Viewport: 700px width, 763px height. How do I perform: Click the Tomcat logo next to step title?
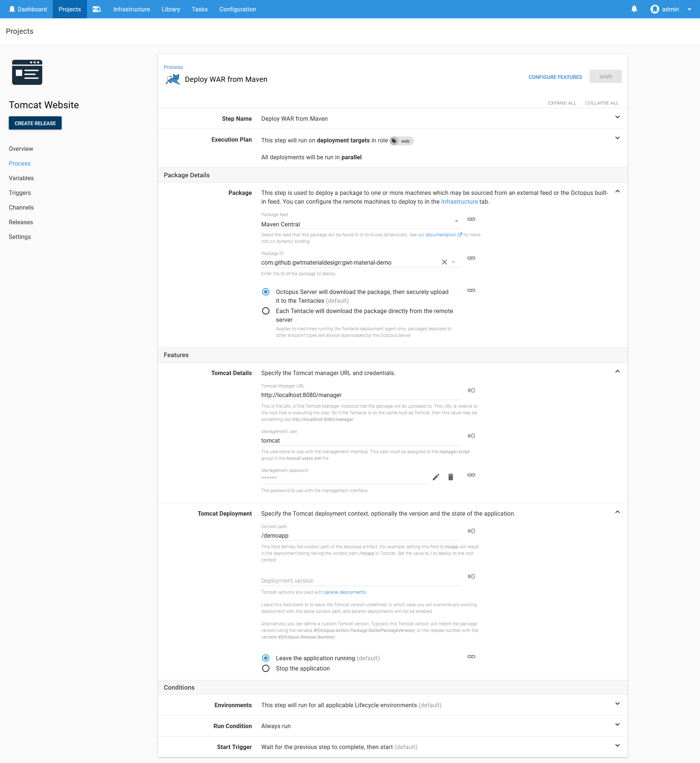point(173,79)
